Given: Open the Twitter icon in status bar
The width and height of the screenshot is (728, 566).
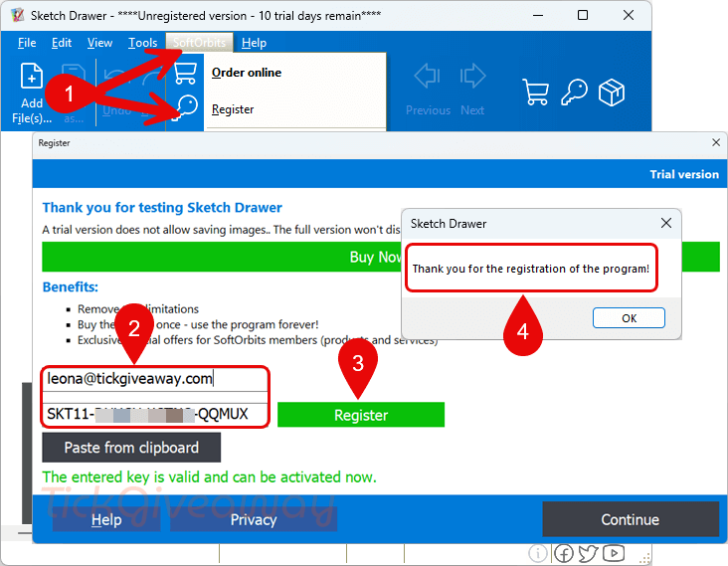Looking at the screenshot, I should pos(588,553).
